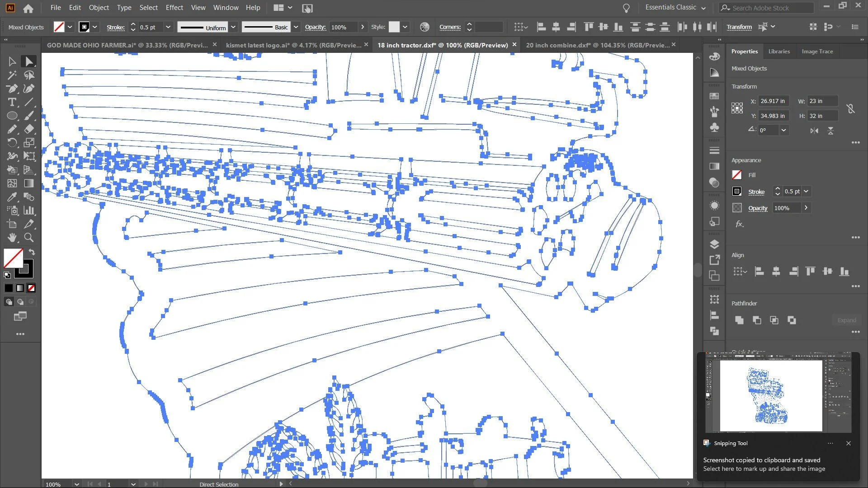Click the Unite pathfinder icon
The height and width of the screenshot is (488, 868).
point(739,320)
